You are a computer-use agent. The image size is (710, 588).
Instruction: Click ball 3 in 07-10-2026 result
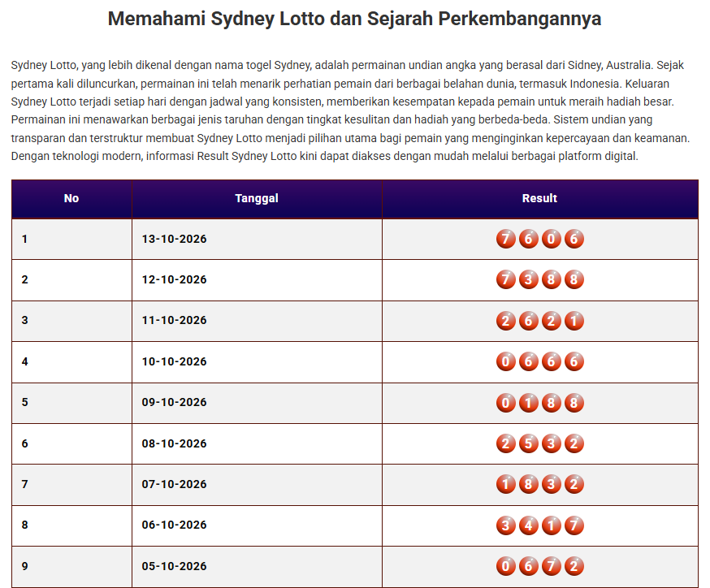point(551,484)
